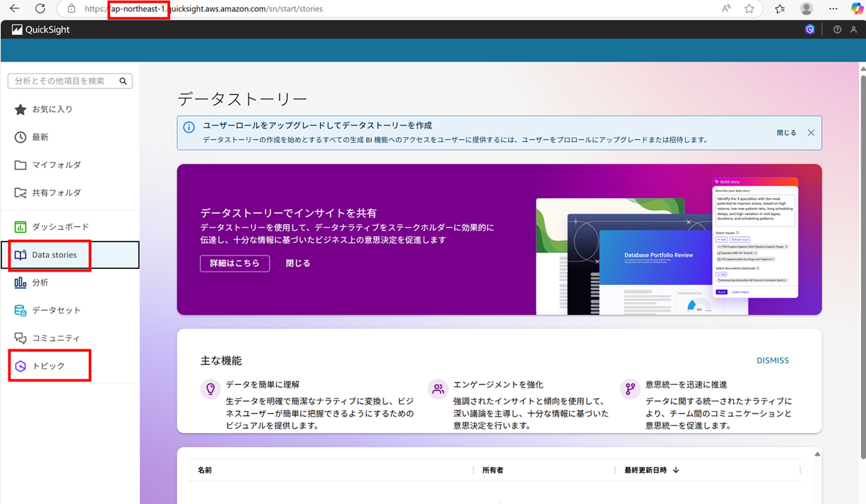This screenshot has width=866, height=504.
Task: Click the browser back arrow
Action: (15, 9)
